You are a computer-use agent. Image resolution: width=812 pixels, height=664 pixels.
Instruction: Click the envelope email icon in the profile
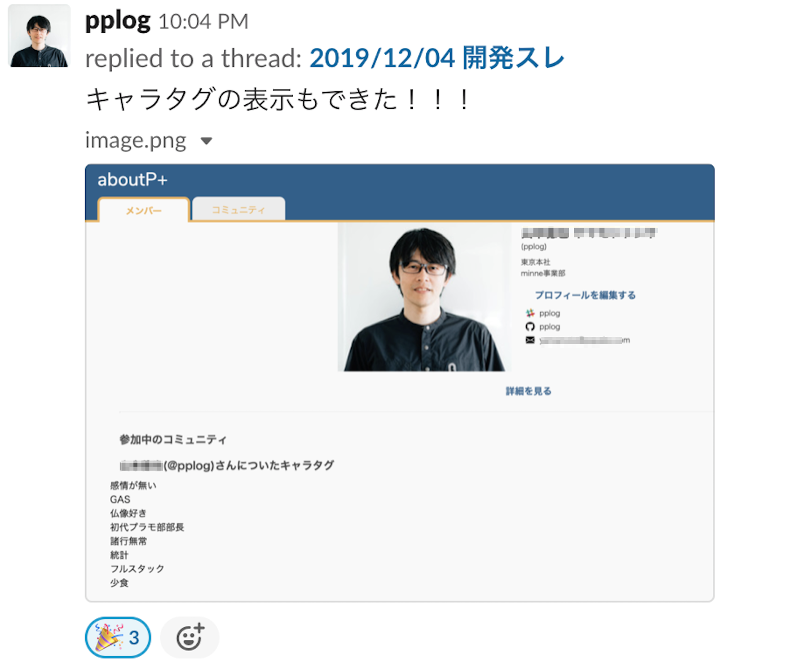click(x=530, y=340)
